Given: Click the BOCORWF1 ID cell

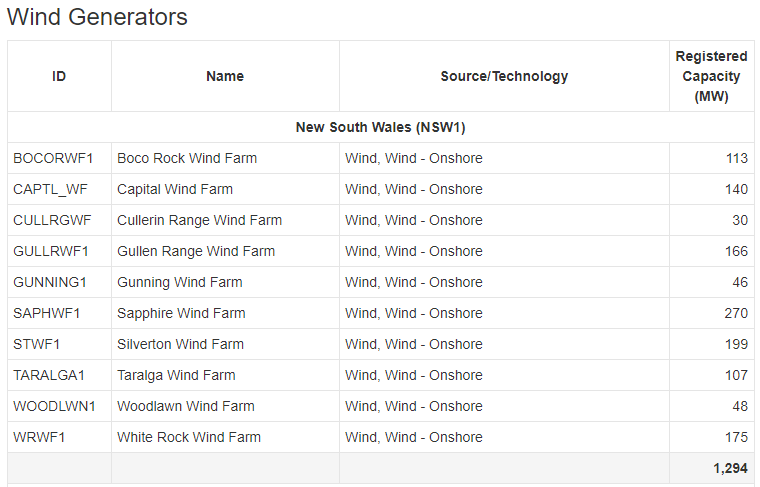Looking at the screenshot, I should (53, 158).
